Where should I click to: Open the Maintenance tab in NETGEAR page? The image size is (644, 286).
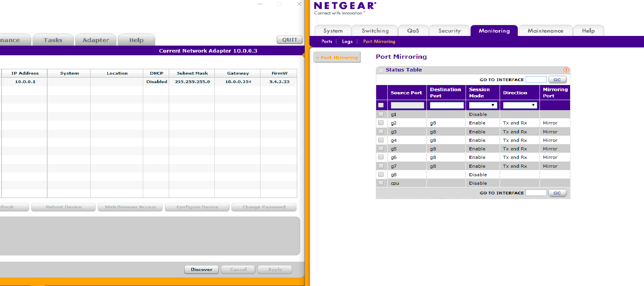(x=545, y=31)
